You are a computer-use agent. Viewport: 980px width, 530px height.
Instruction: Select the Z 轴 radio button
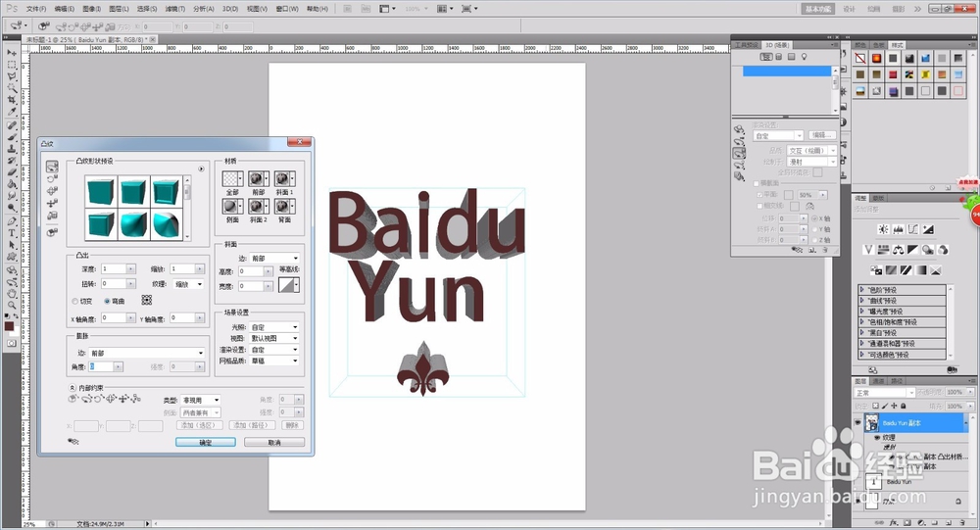[814, 240]
